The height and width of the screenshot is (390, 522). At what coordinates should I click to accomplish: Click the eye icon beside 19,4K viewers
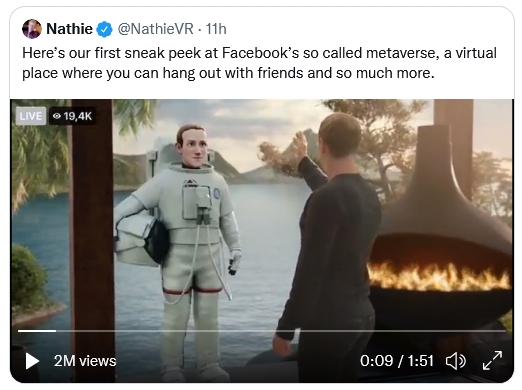(x=57, y=116)
